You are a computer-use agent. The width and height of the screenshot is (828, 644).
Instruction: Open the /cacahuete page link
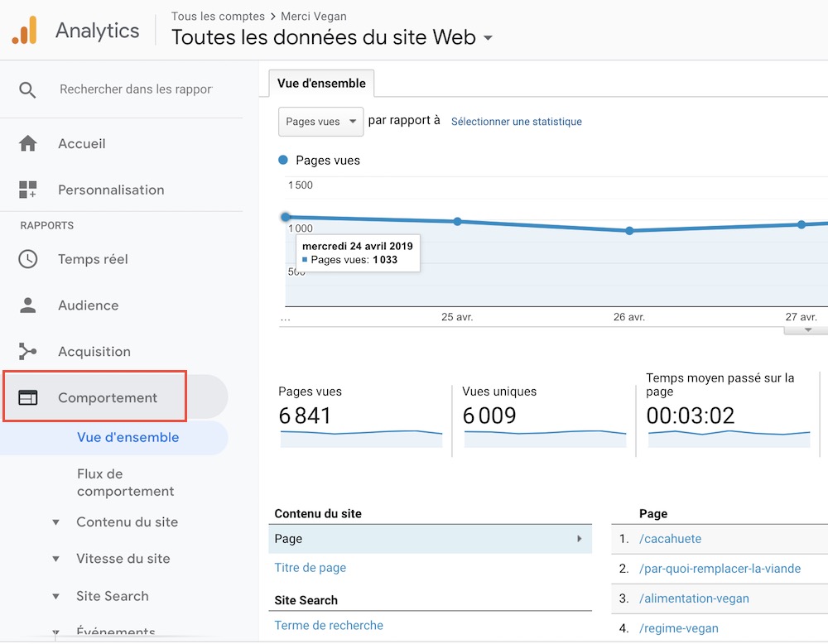[670, 539]
